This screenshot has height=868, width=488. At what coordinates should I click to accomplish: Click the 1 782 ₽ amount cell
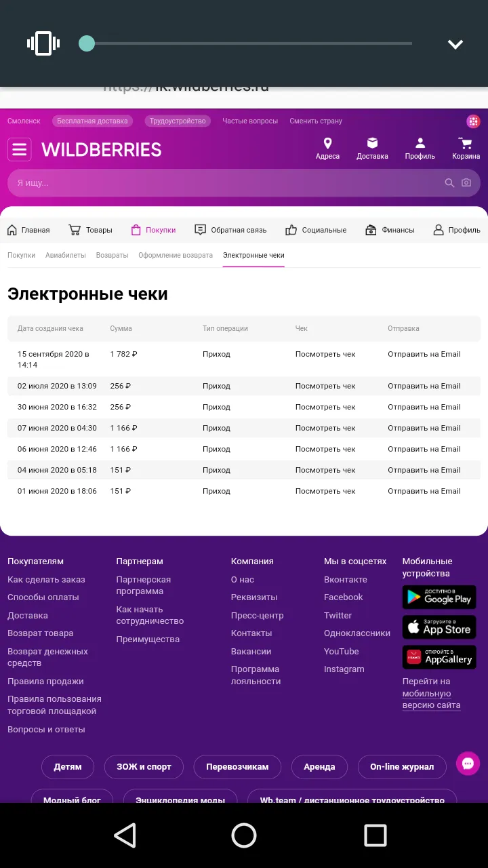point(124,354)
